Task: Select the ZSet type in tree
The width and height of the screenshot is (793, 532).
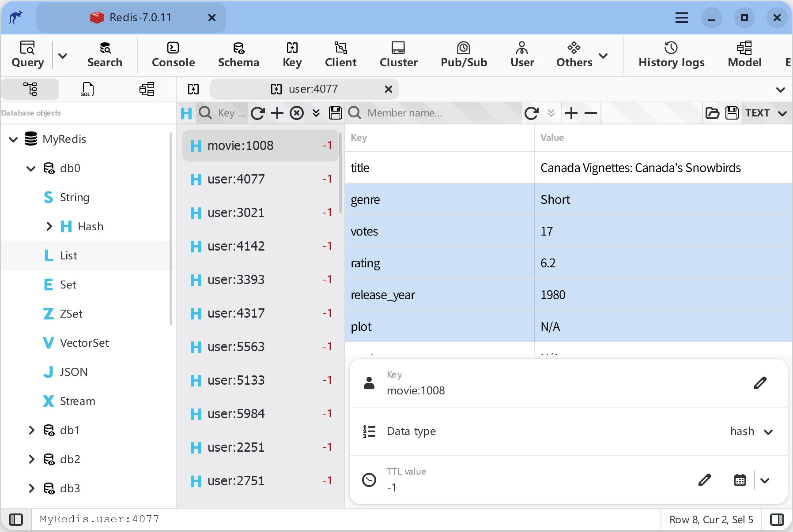Action: [71, 314]
